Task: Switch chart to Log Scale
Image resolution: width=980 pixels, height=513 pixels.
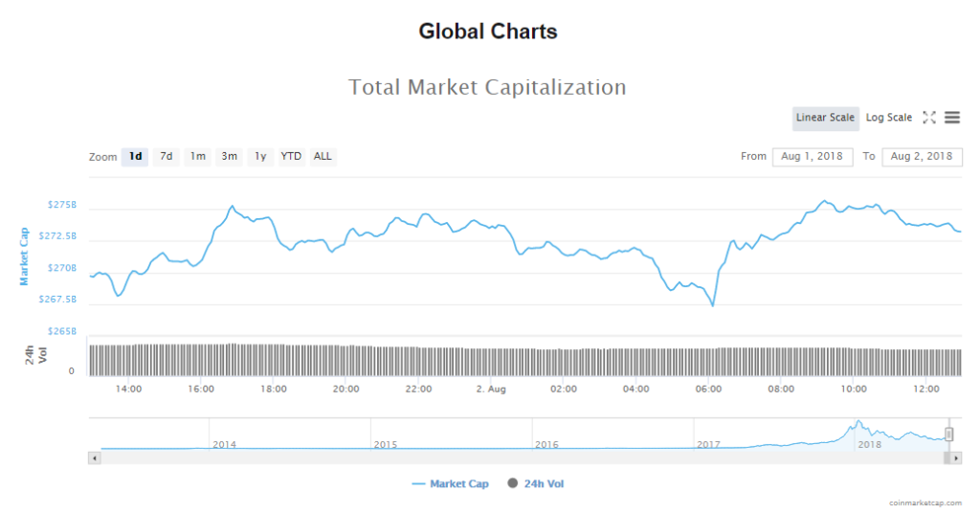Action: click(889, 118)
